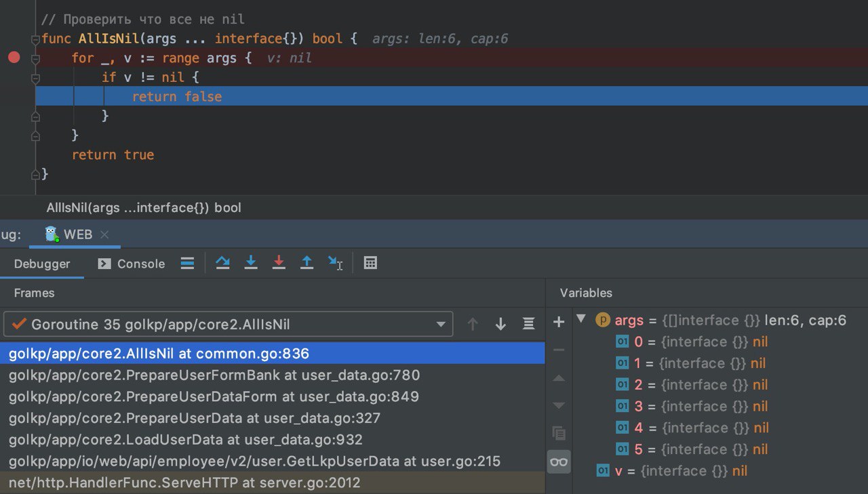868x494 pixels.
Task: Click the frames filter icon beside the frame arrows
Action: [528, 324]
